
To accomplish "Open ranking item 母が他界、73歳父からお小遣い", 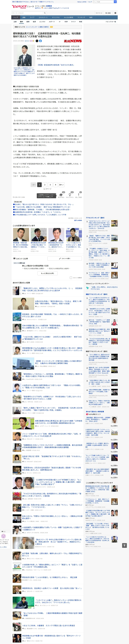I will tap(99, 265).
